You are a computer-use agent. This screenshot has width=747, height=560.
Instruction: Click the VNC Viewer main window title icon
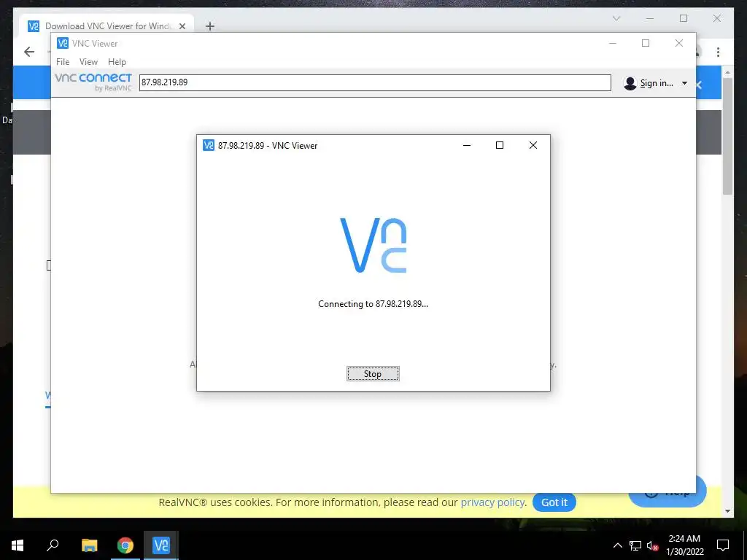[x=63, y=43]
